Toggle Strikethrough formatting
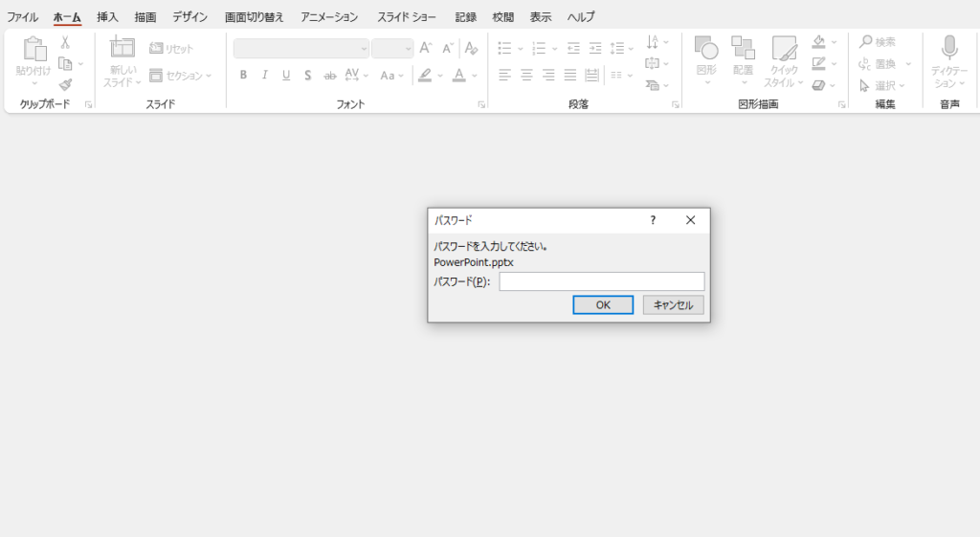 329,75
